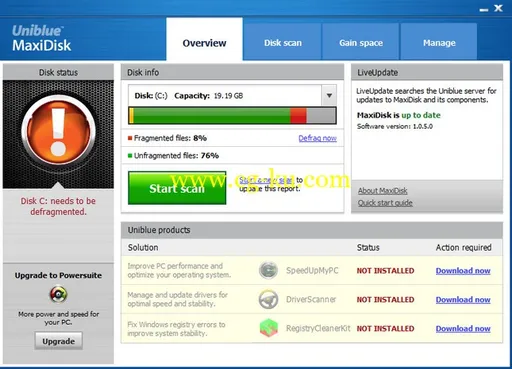The image size is (512, 369).
Task: Click the Status column header
Action: pyautogui.click(x=368, y=248)
